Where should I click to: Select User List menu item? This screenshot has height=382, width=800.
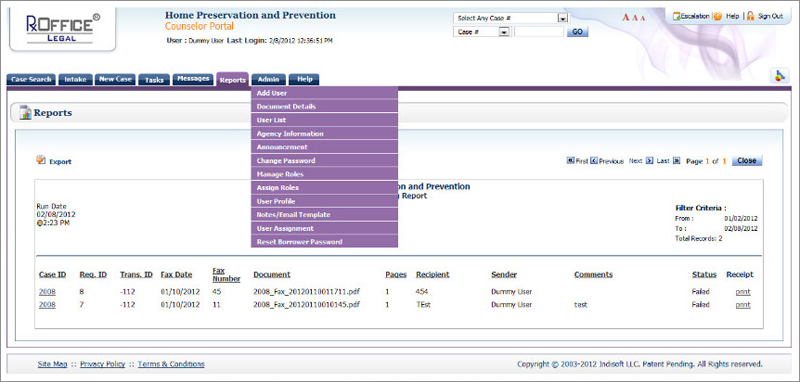(324, 120)
